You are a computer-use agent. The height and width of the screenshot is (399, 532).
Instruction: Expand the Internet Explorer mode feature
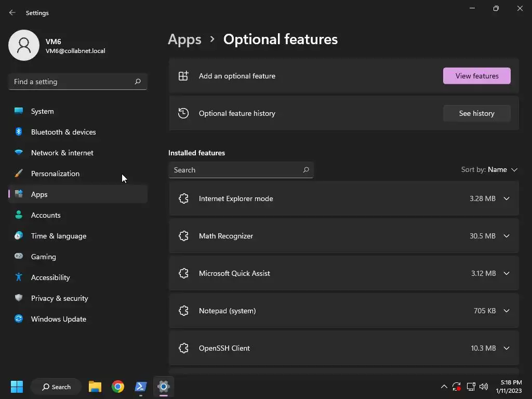click(507, 198)
